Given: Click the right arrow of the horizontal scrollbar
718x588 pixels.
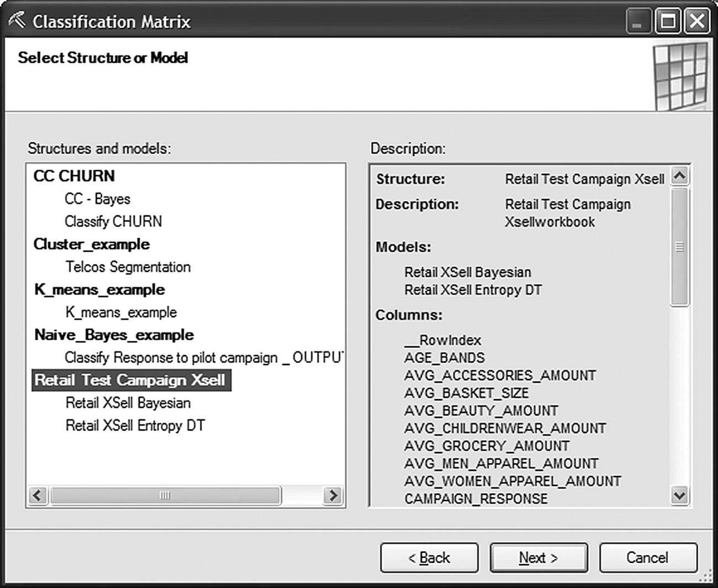Looking at the screenshot, I should 332,495.
